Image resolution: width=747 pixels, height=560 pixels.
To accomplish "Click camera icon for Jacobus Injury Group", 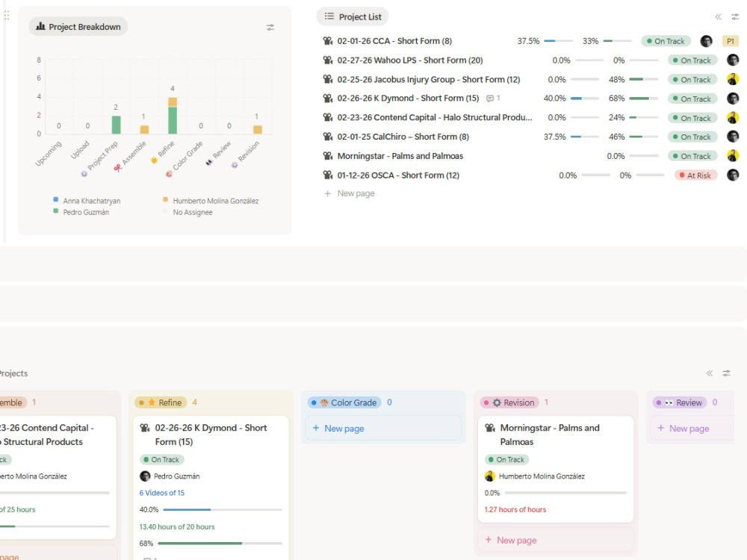I will [x=328, y=79].
